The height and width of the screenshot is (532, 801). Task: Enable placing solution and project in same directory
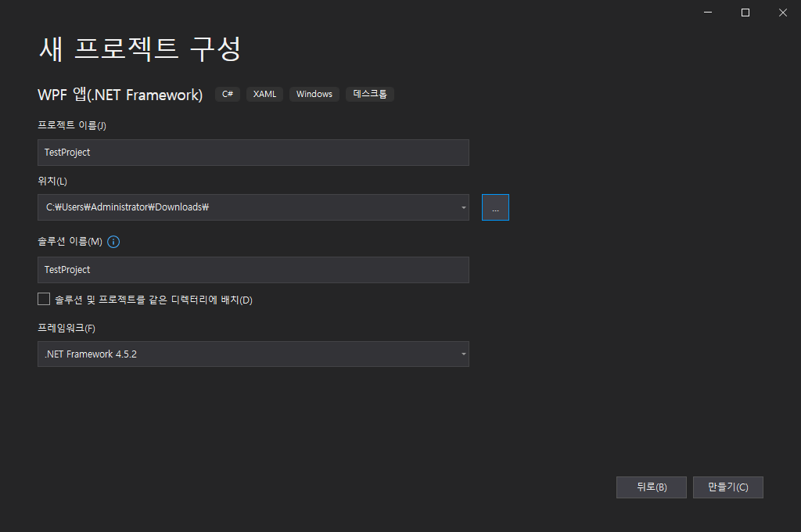(44, 299)
